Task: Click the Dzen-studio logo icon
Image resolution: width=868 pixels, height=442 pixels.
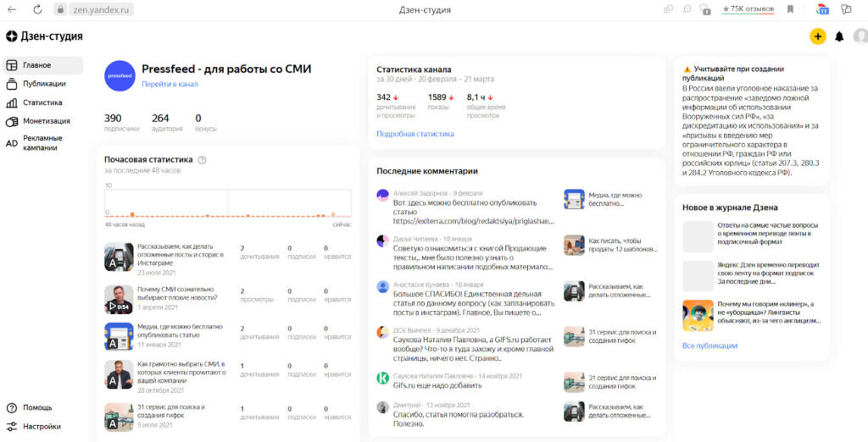Action: coord(11,36)
